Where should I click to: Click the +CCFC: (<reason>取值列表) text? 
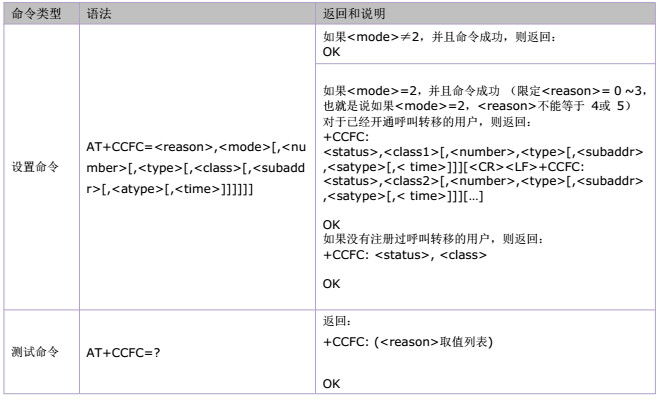point(408,342)
